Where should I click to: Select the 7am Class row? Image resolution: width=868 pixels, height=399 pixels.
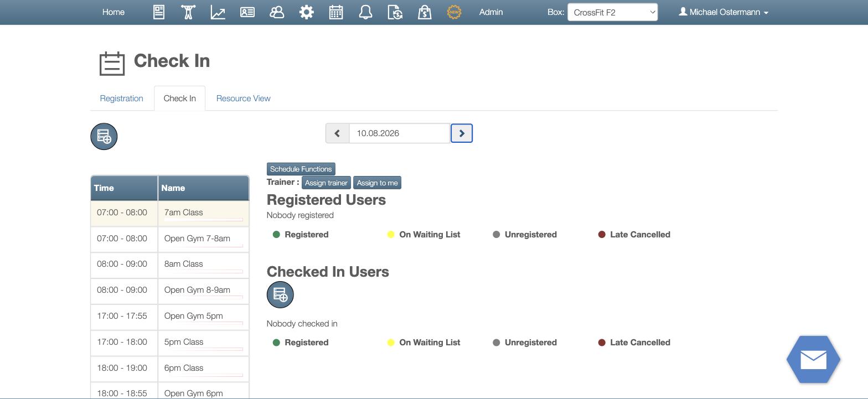coord(170,214)
